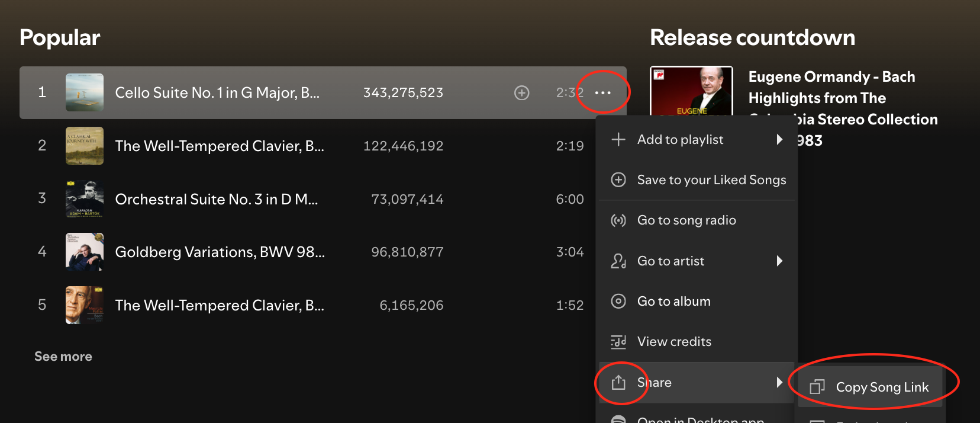
Task: Click See more under Popular
Action: coord(63,357)
